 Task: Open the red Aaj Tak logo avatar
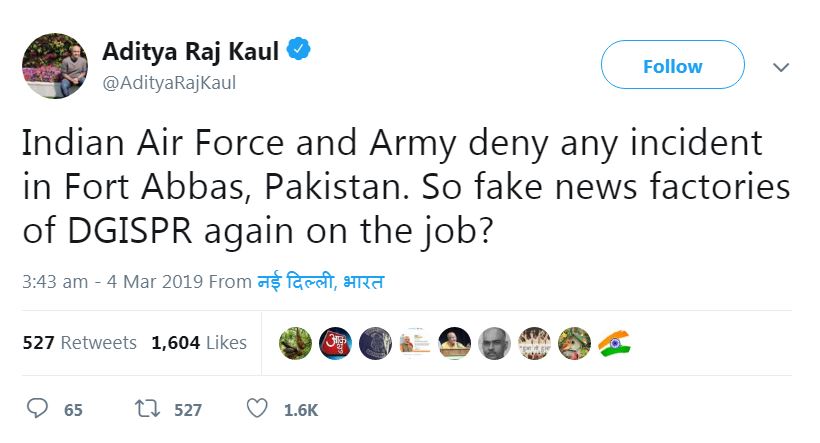tap(334, 343)
